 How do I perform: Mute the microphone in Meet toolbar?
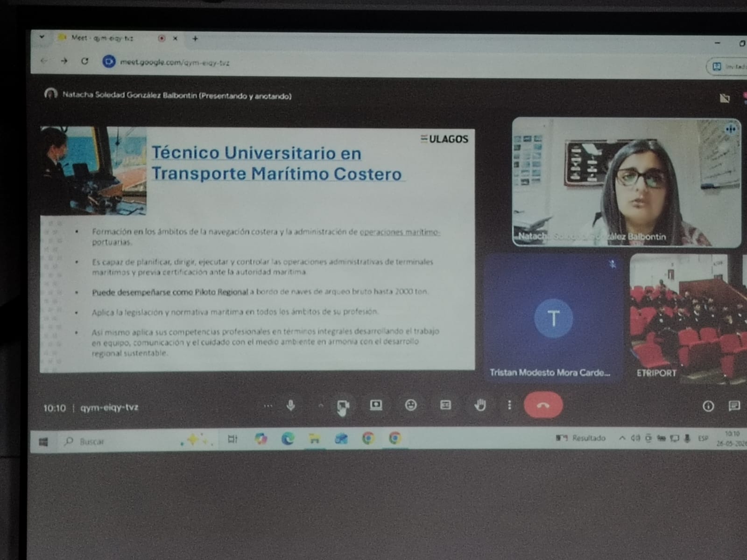coord(290,406)
